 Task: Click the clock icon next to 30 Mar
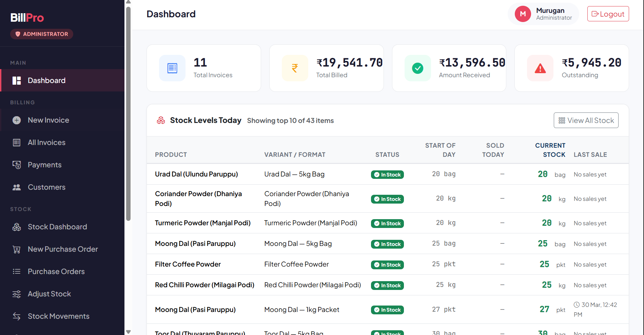pyautogui.click(x=577, y=305)
